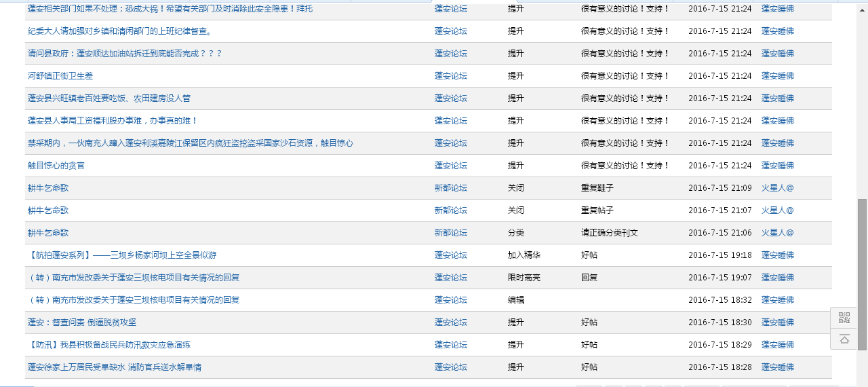
Task: Open post 蓬安徐家上万居民受旱缺水
Action: coord(115,367)
